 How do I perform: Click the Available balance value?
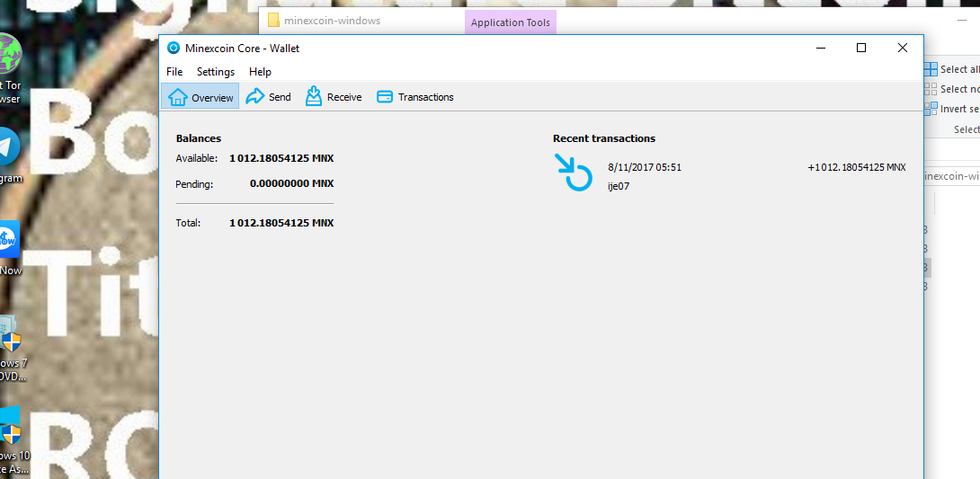click(x=281, y=159)
